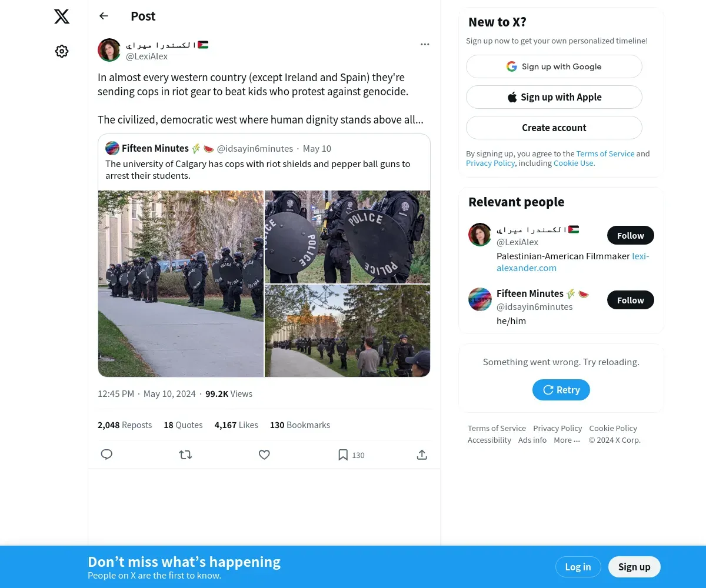Viewport: 706px width, 588px height.
Task: Sign up with Google button
Action: (554, 66)
